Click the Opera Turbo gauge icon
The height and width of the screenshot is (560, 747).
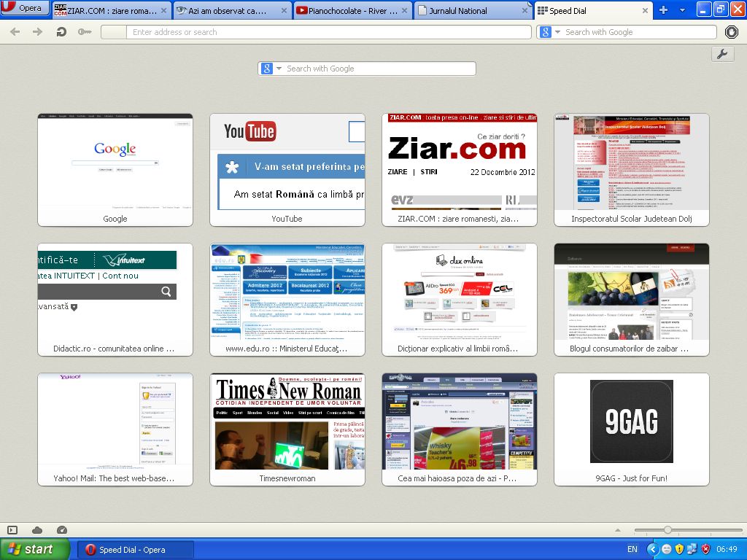coord(62,530)
